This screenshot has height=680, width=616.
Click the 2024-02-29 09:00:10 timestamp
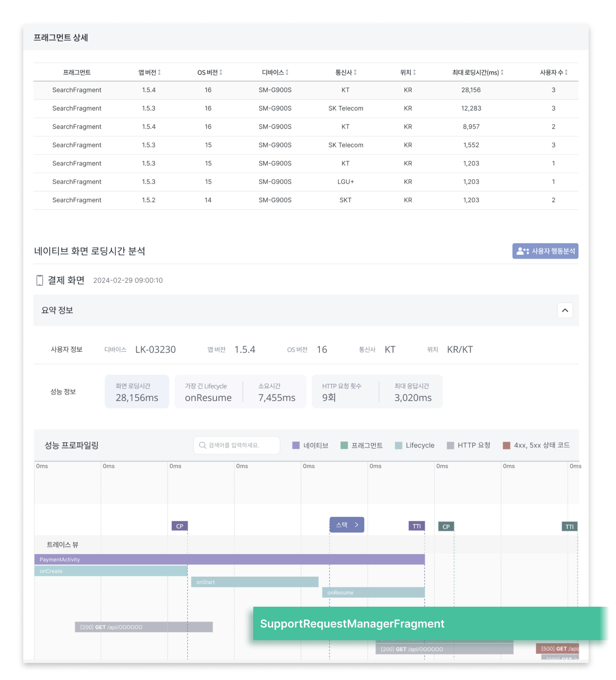[x=128, y=280]
